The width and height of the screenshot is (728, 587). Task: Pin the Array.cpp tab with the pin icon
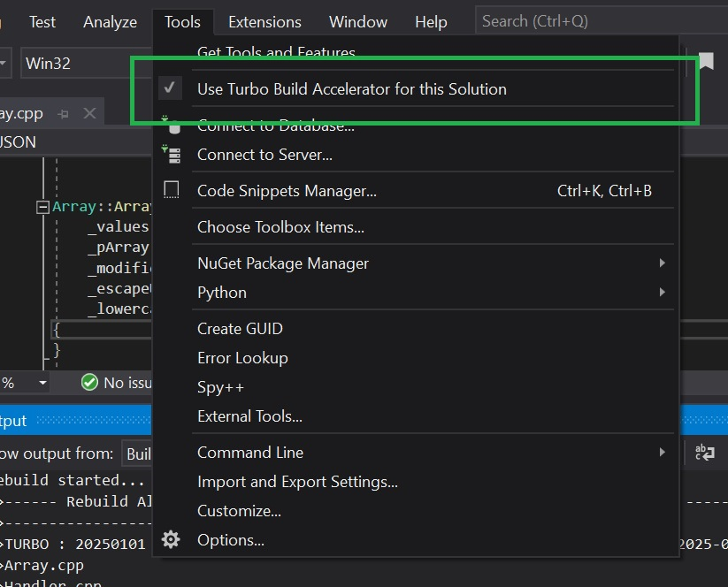63,114
